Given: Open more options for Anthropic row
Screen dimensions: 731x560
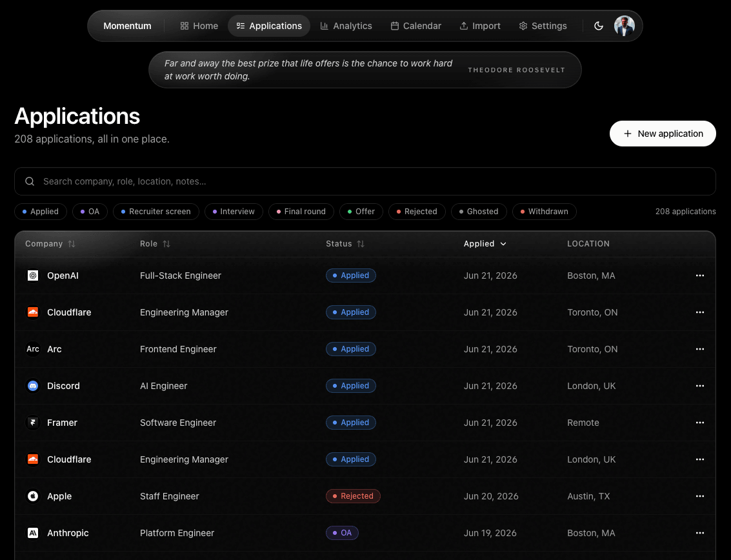Looking at the screenshot, I should click(x=700, y=533).
